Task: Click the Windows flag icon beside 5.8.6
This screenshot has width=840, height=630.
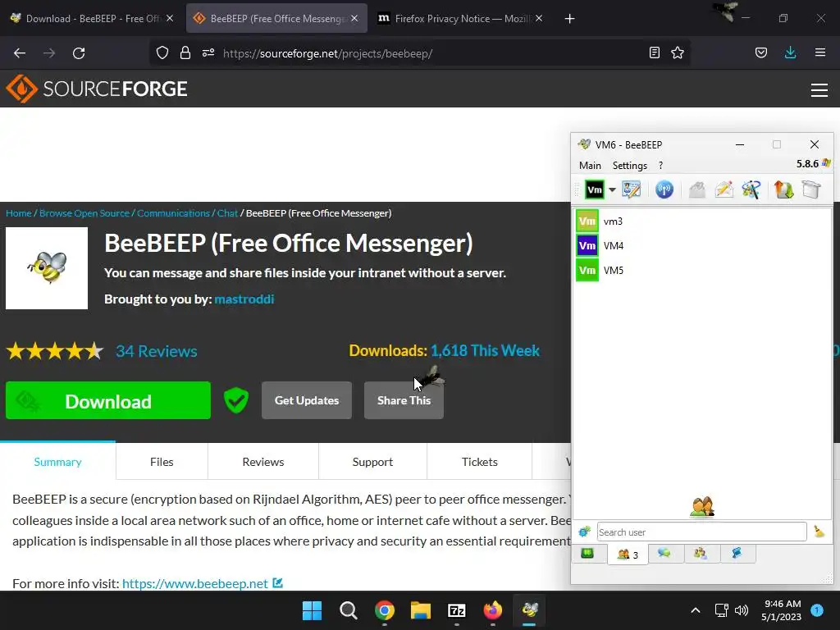Action: click(826, 163)
